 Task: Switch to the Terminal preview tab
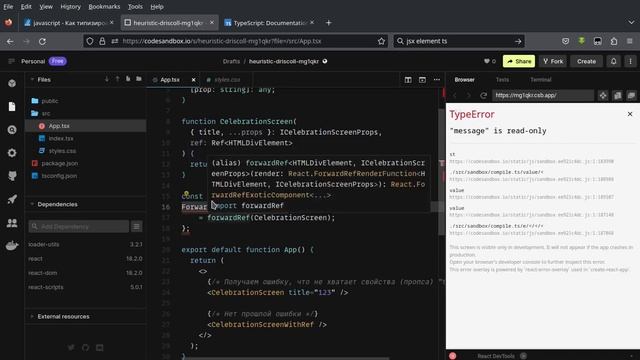click(x=541, y=80)
